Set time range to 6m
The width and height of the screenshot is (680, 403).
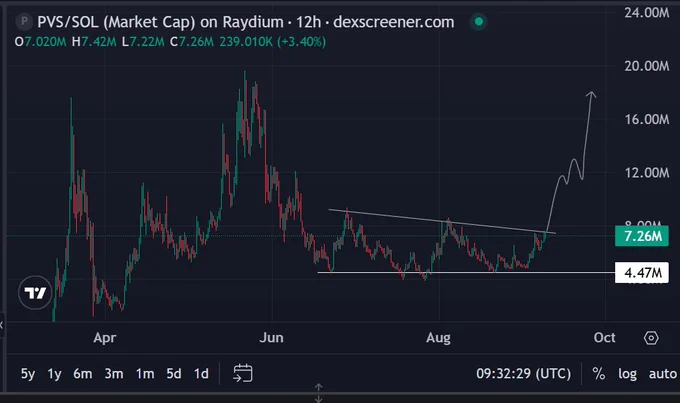(x=82, y=374)
